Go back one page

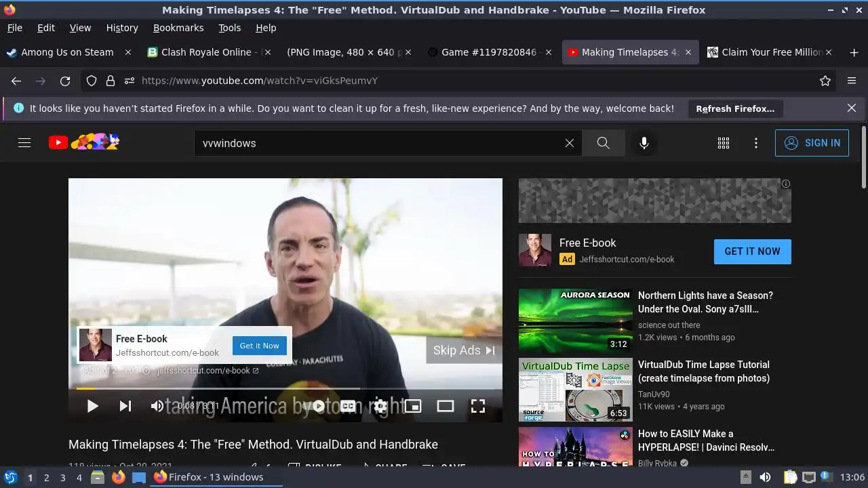[16, 81]
